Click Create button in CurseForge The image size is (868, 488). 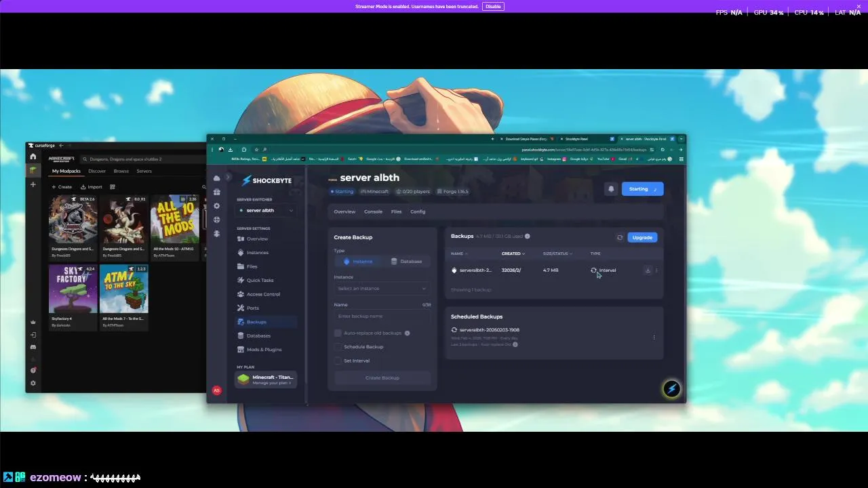click(x=62, y=187)
